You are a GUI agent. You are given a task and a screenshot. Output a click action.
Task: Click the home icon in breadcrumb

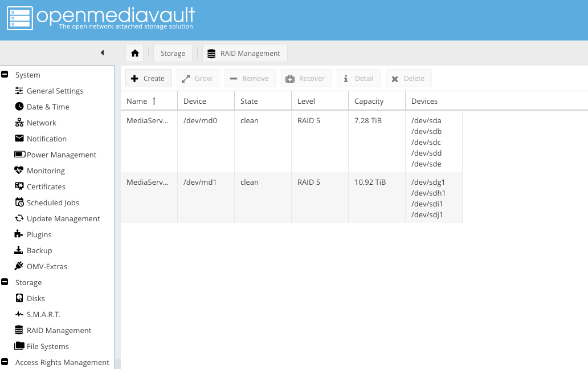pos(135,53)
